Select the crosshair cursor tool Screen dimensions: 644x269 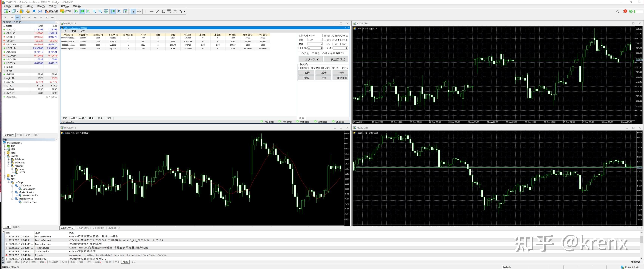pos(139,12)
